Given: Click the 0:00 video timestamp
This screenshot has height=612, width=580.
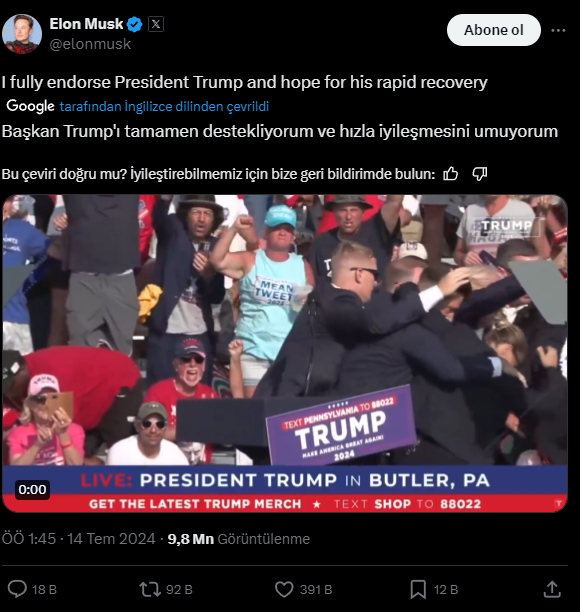Looking at the screenshot, I should click(x=32, y=489).
